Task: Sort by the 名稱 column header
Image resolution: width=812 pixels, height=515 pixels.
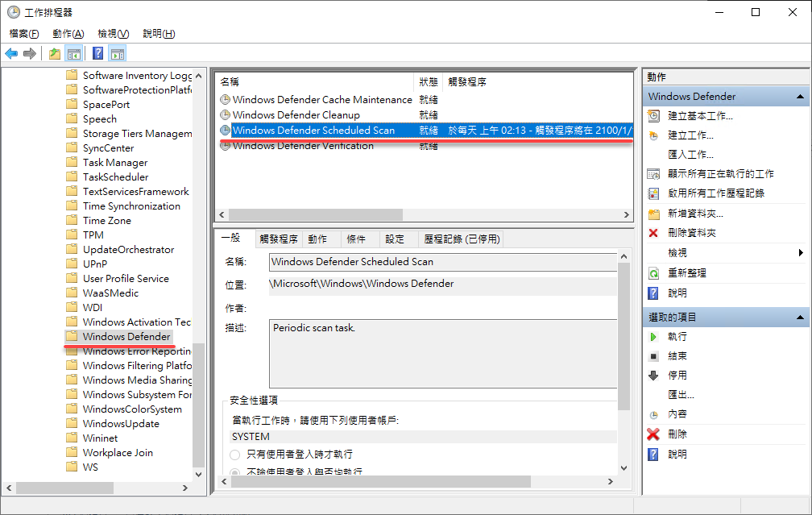Action: [x=315, y=82]
